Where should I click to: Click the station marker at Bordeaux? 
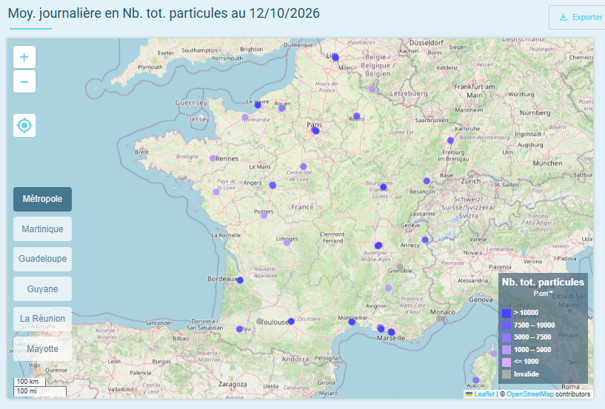click(x=240, y=280)
